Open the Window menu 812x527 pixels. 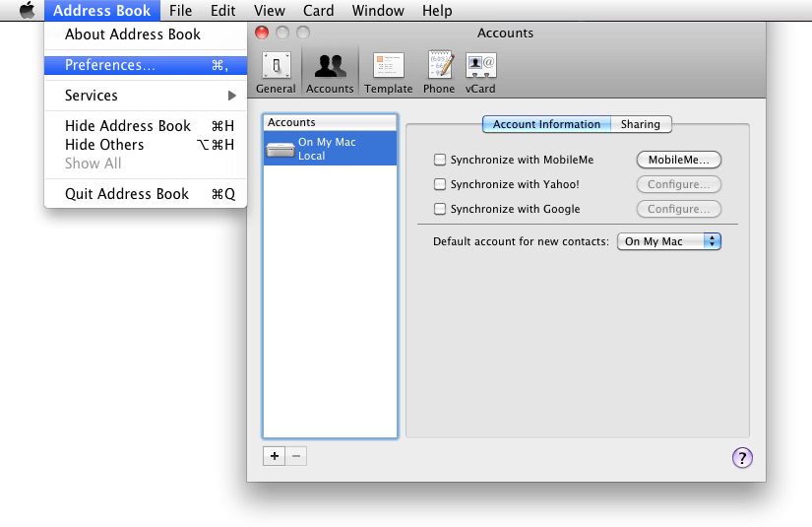click(x=378, y=11)
